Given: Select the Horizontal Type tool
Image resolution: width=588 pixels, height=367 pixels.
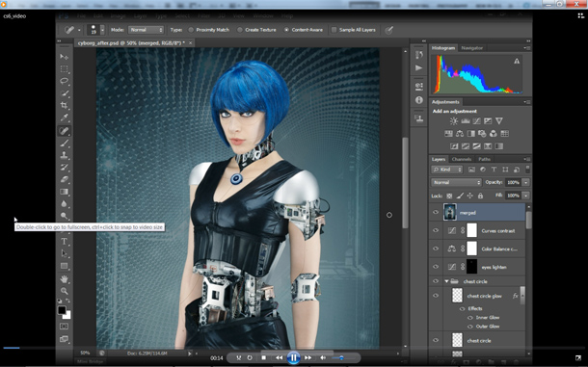Looking at the screenshot, I should (65, 242).
